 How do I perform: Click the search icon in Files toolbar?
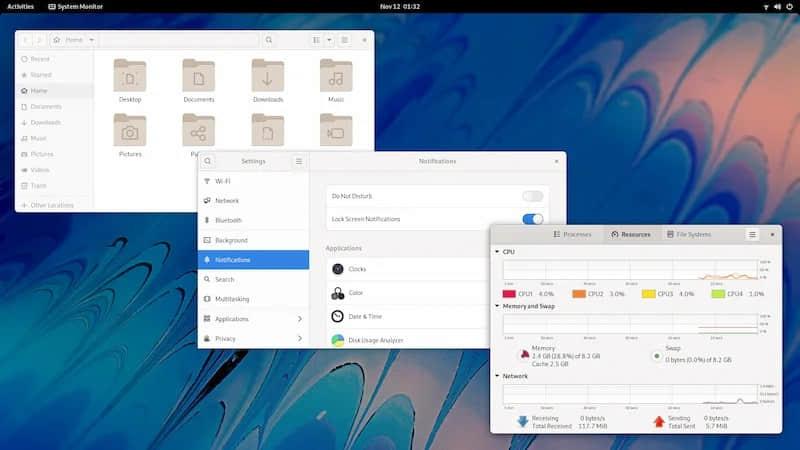pyautogui.click(x=269, y=40)
